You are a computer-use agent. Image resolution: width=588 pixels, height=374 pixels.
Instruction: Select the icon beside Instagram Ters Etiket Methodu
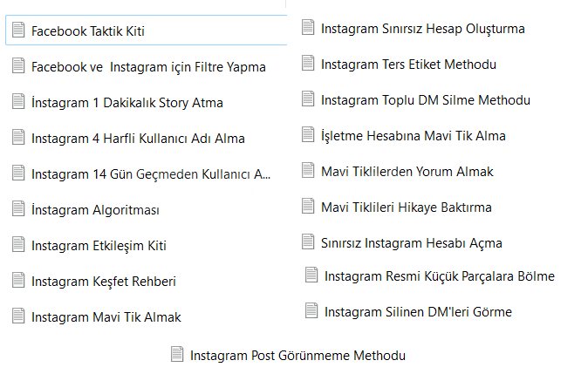308,64
